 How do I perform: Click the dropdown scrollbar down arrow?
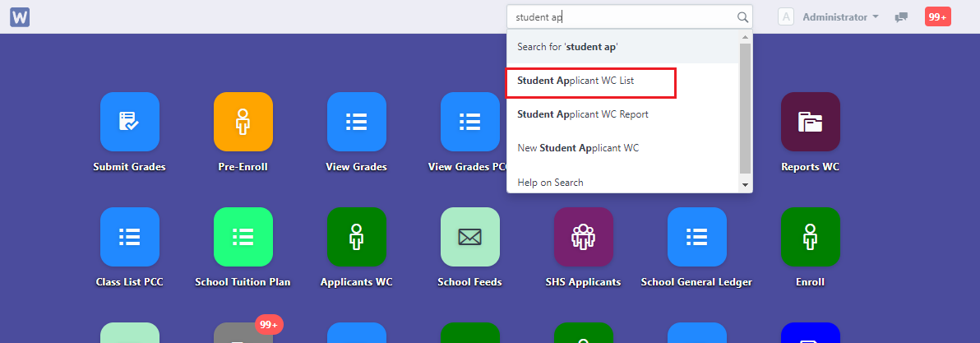(x=745, y=185)
